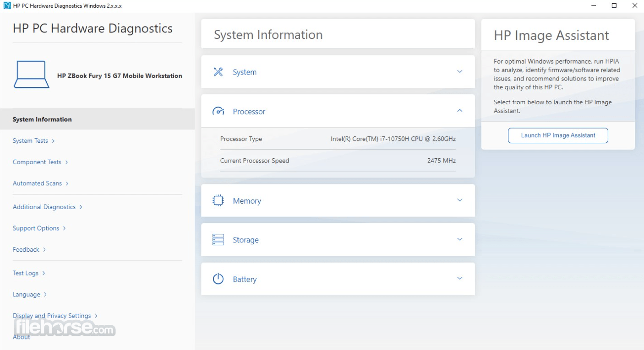Screen dimensions: 644x350
Task: Click the Memory chip icon
Action: tap(218, 200)
